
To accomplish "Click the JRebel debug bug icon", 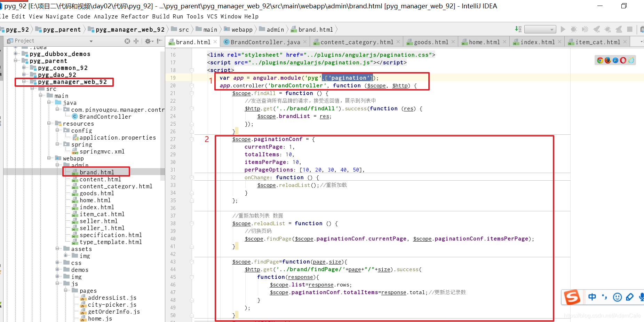I will coord(607,29).
